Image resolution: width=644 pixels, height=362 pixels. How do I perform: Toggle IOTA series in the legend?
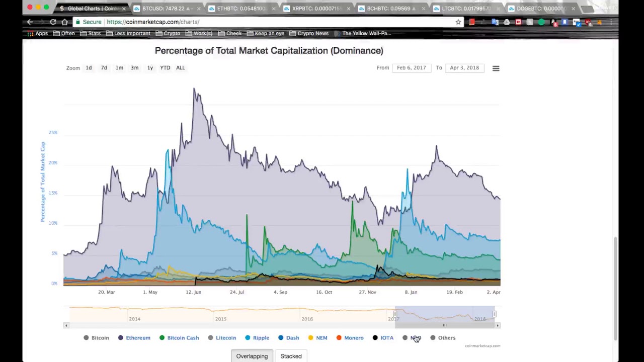383,338
